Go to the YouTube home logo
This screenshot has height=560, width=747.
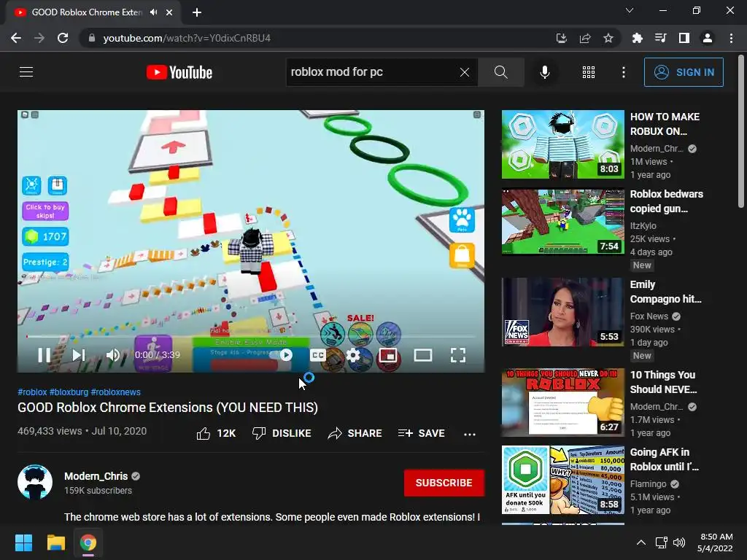coord(179,72)
